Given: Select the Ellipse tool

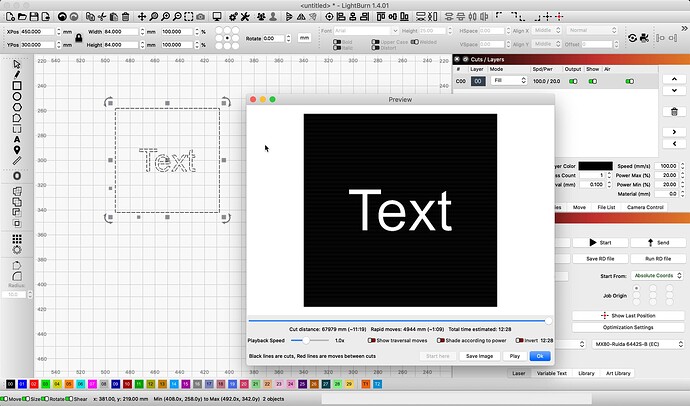Looking at the screenshot, I should (x=17, y=96).
